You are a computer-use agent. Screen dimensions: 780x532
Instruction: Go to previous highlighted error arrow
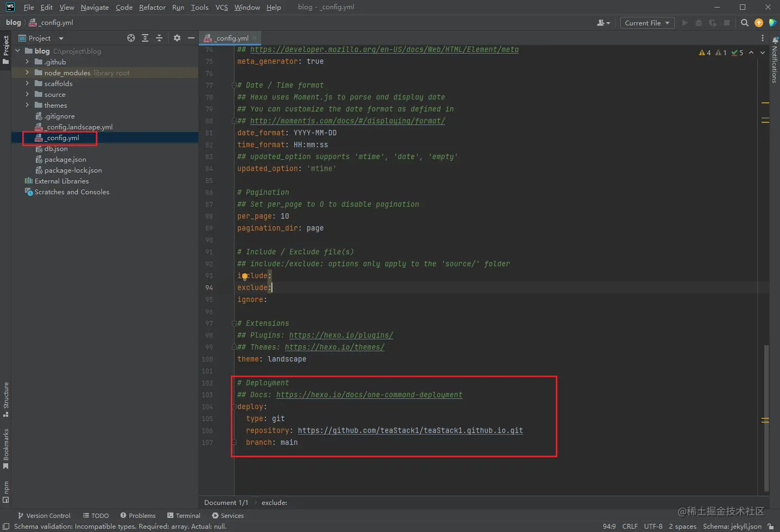pos(751,52)
